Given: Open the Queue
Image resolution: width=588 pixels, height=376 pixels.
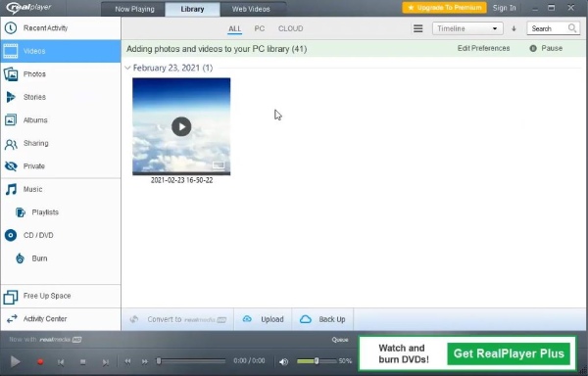Looking at the screenshot, I should point(340,340).
